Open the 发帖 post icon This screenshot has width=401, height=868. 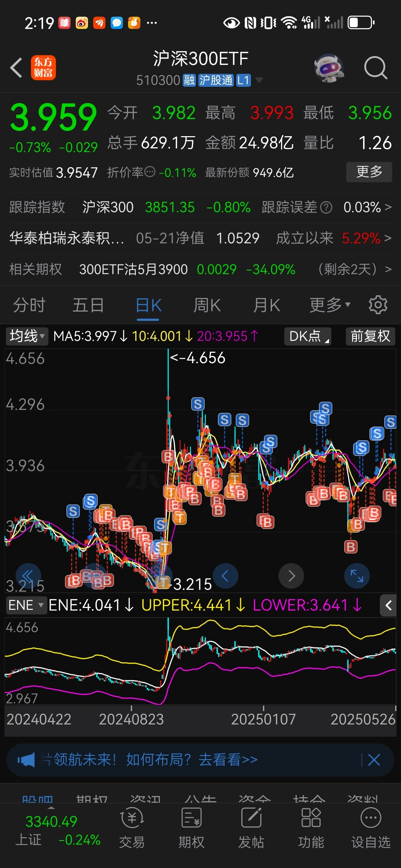pos(251,828)
